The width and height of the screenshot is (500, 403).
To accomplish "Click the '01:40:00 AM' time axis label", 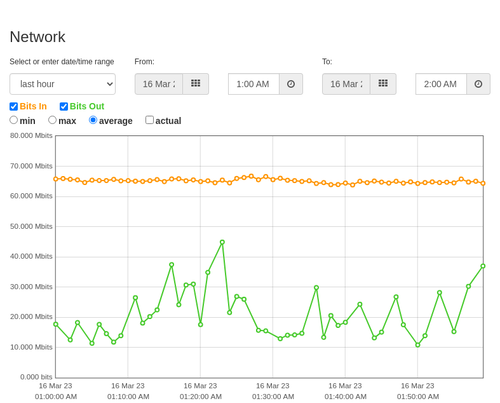I will coord(345,397).
